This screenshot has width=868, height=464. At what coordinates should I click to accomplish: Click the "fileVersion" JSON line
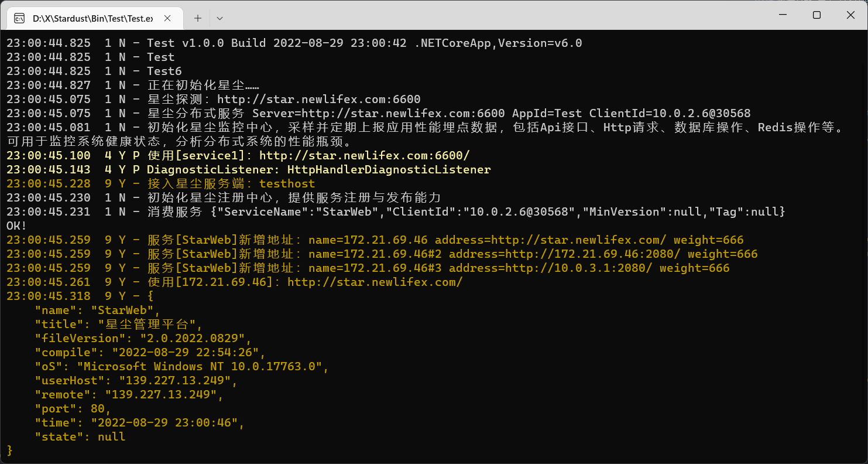(143, 338)
